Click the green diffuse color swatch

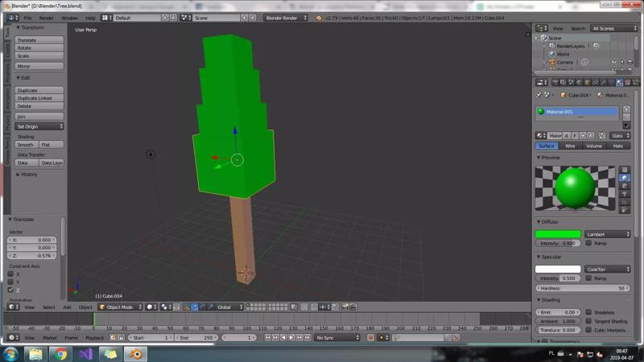558,234
